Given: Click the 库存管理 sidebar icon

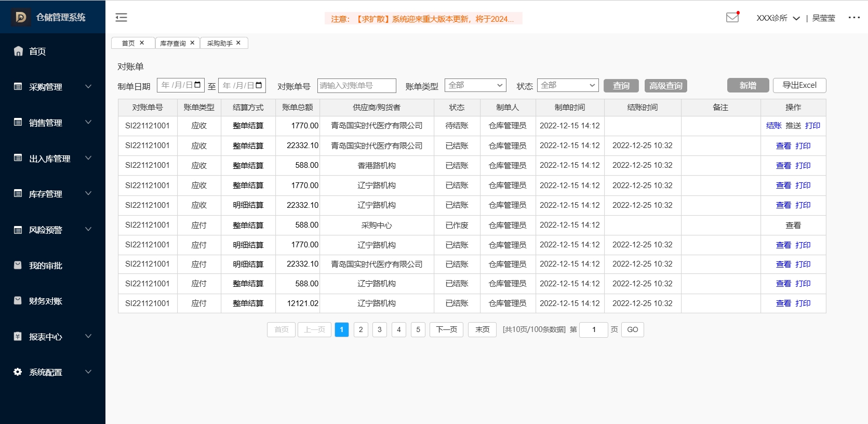Looking at the screenshot, I should pyautogui.click(x=18, y=193).
